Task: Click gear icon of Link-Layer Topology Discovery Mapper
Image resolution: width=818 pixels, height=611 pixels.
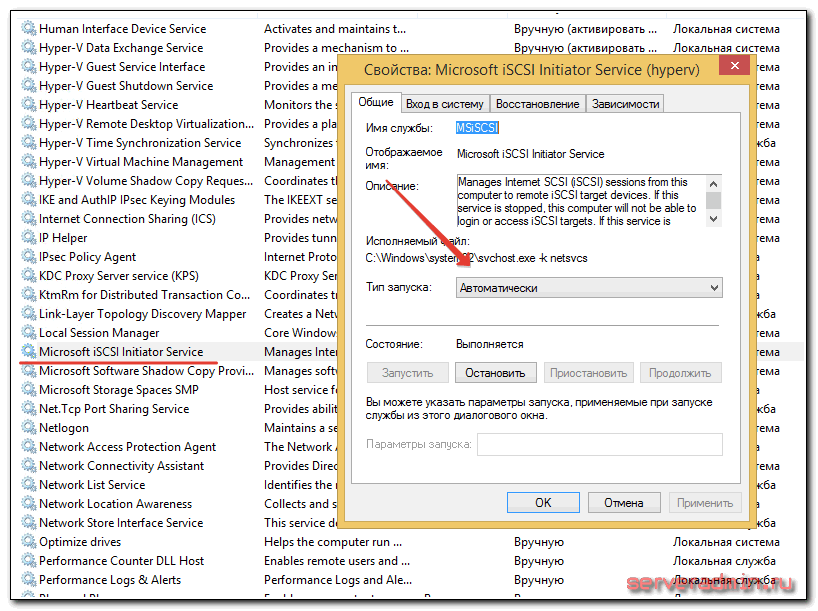Action: point(28,314)
